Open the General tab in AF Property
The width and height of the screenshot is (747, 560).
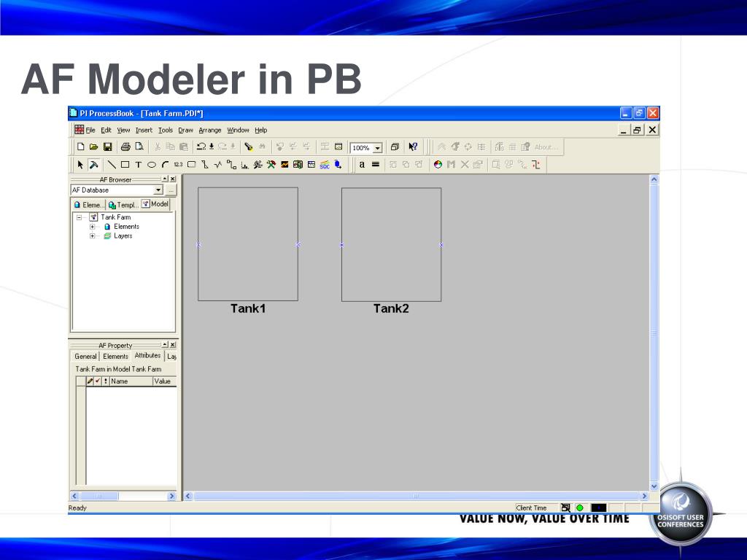pos(85,356)
